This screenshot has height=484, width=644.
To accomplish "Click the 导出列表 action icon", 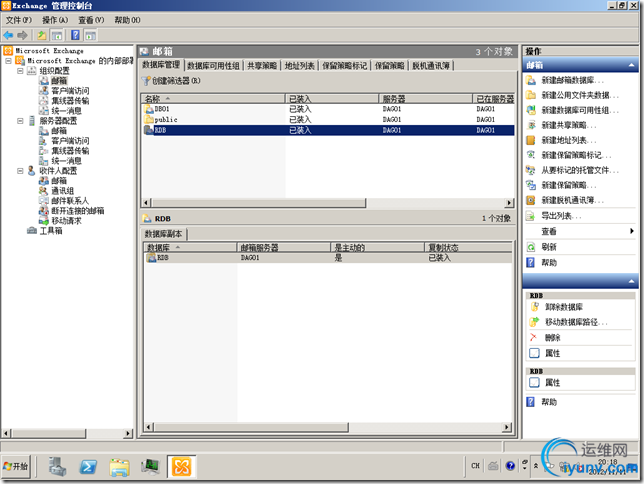I will pyautogui.click(x=531, y=216).
